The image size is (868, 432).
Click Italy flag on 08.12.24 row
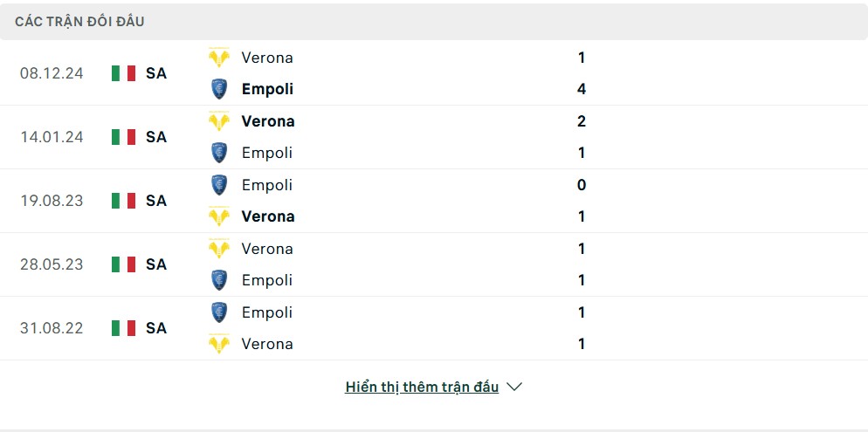(123, 73)
